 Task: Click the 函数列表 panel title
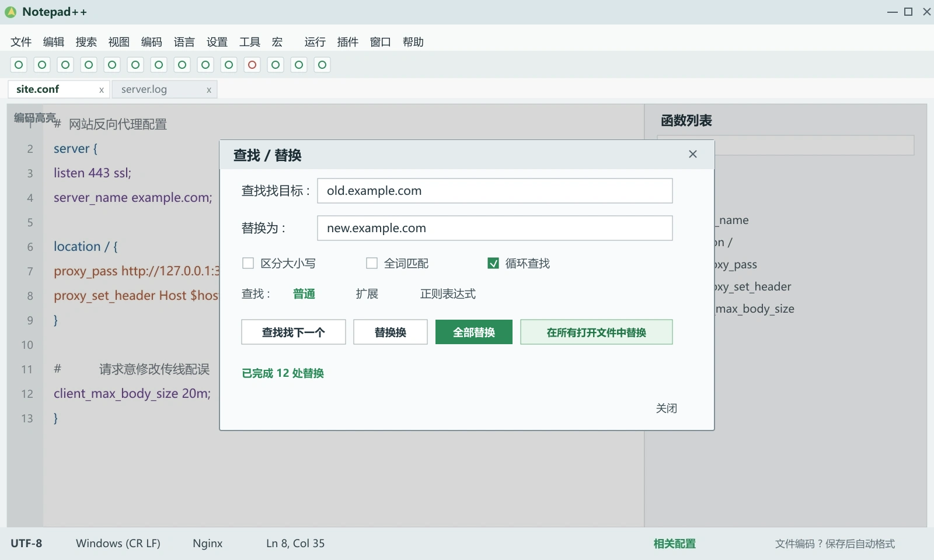coord(686,121)
